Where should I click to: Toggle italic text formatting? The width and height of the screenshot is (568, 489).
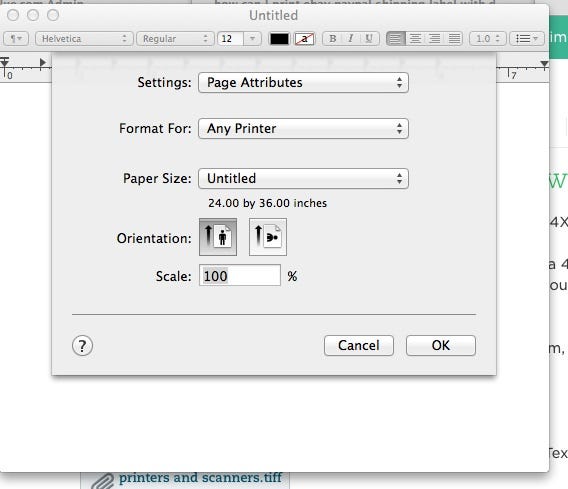pyautogui.click(x=351, y=39)
